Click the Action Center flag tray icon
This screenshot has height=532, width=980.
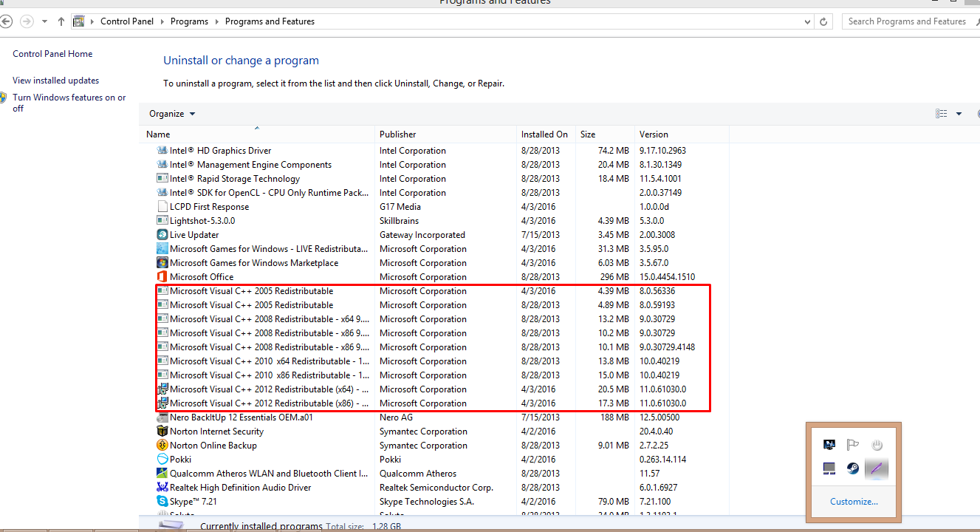point(852,445)
